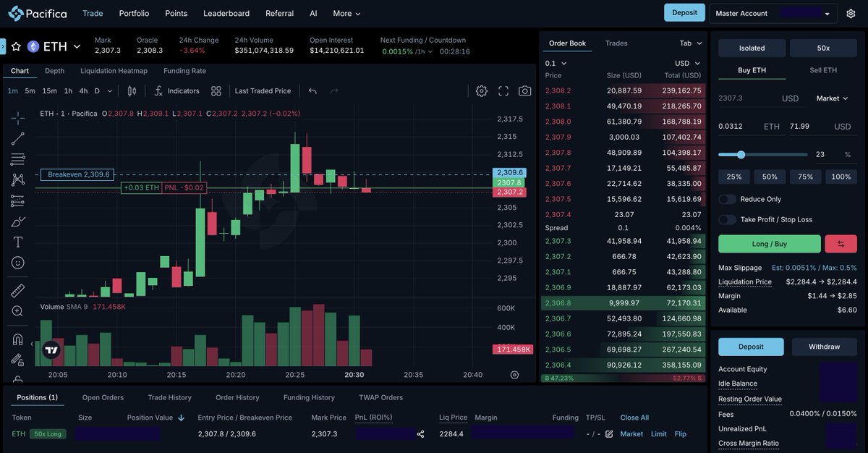The width and height of the screenshot is (868, 453).
Task: Expand funding rate /1h interval dropdown
Action: (425, 51)
